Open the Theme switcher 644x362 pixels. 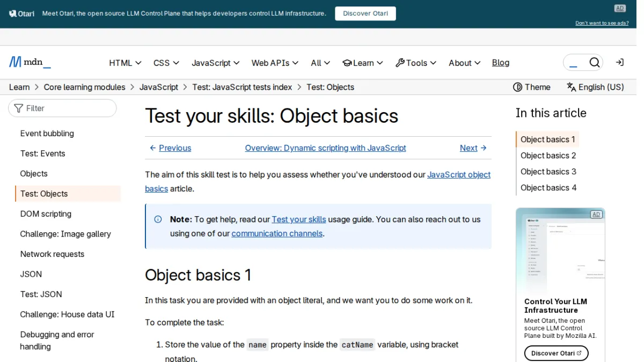(x=532, y=87)
